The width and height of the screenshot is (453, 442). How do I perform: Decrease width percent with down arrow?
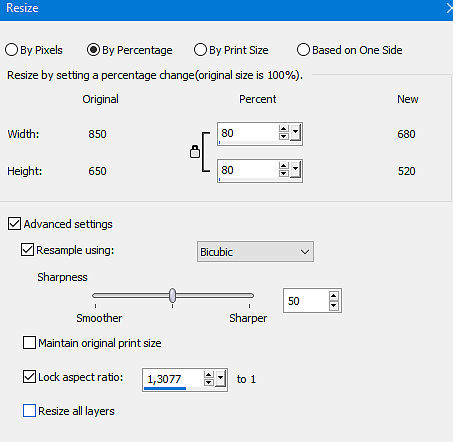tap(284, 136)
